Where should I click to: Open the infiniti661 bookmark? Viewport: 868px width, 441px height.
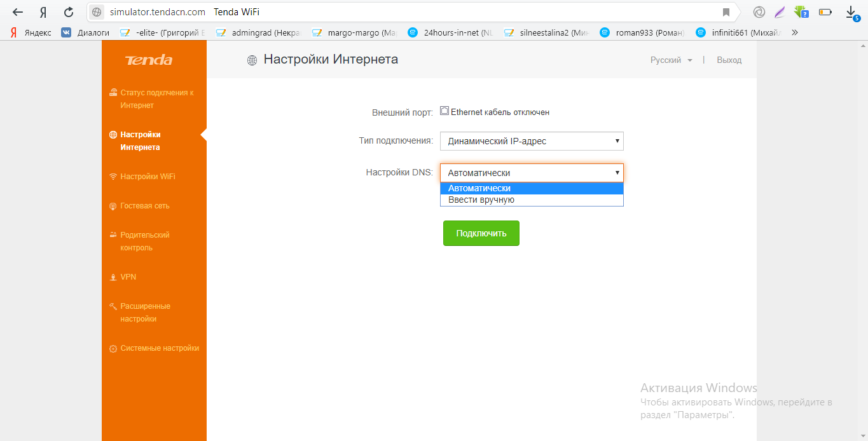[x=738, y=32]
